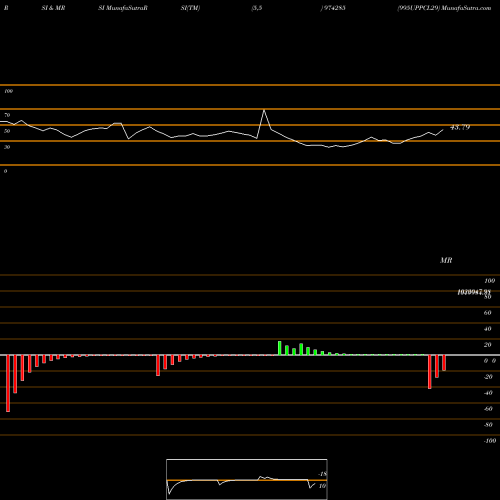Click the RSI axis label 70

(7, 115)
